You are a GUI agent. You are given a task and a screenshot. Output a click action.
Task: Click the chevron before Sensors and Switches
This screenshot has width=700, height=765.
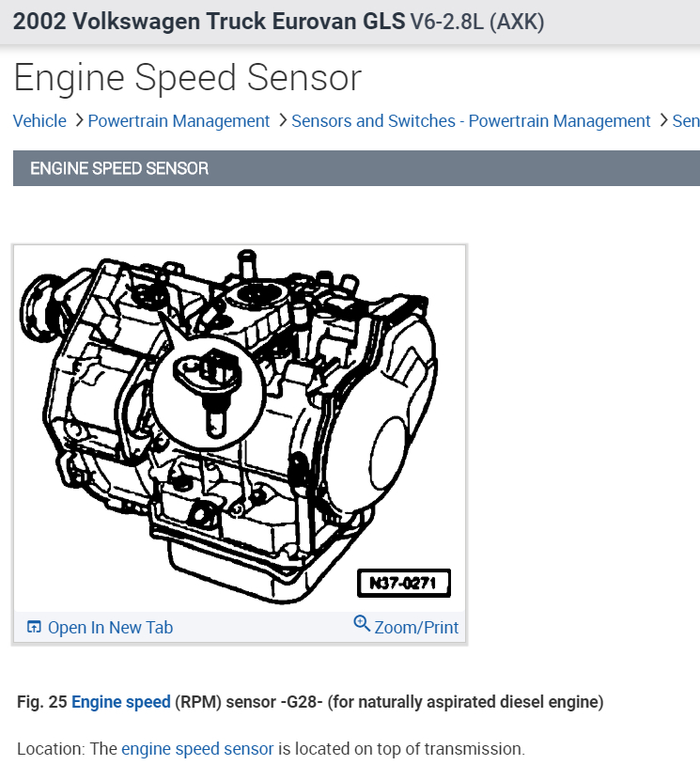point(281,121)
